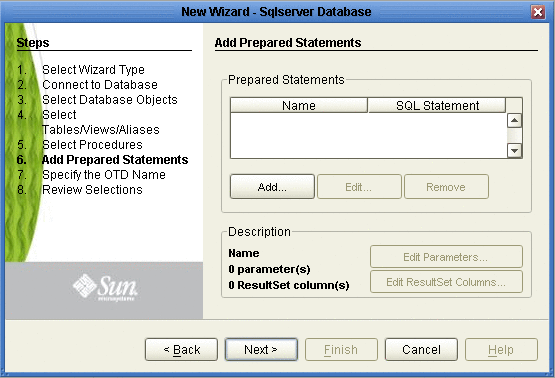Viewport: 555px width, 378px height.
Task: Click step 'Review Selections'
Action: (x=92, y=190)
